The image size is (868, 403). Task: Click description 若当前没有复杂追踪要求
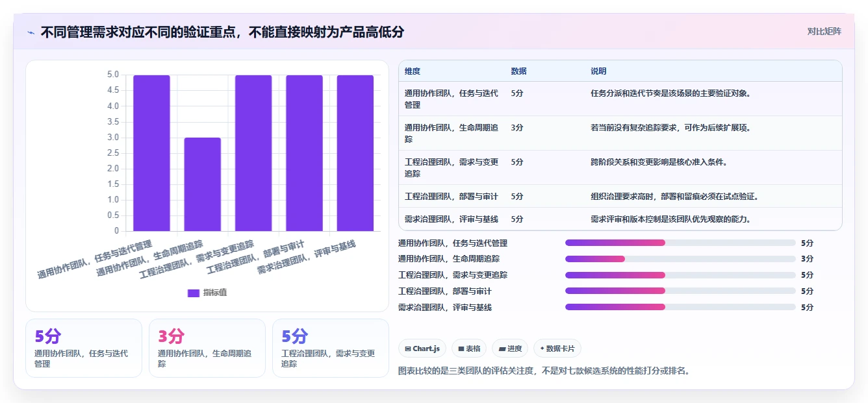coord(671,128)
